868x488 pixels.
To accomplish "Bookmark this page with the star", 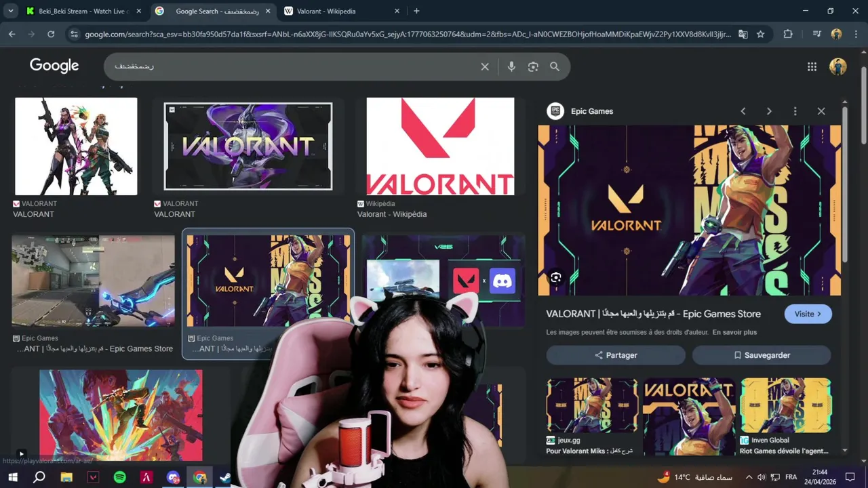I will (761, 34).
